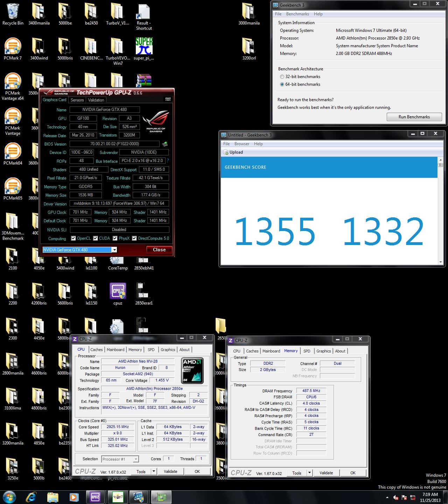This screenshot has height=504, width=448.
Task: Select the 3000manila folder icon
Action: coord(249,15)
